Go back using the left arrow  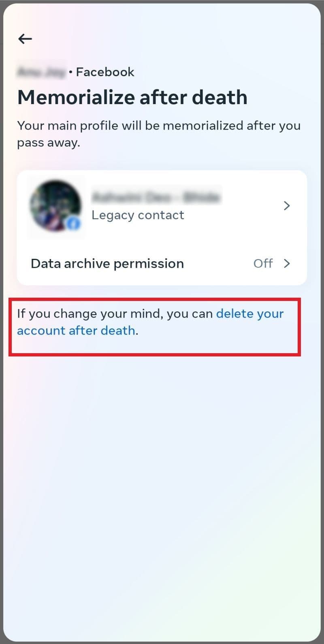(x=25, y=38)
